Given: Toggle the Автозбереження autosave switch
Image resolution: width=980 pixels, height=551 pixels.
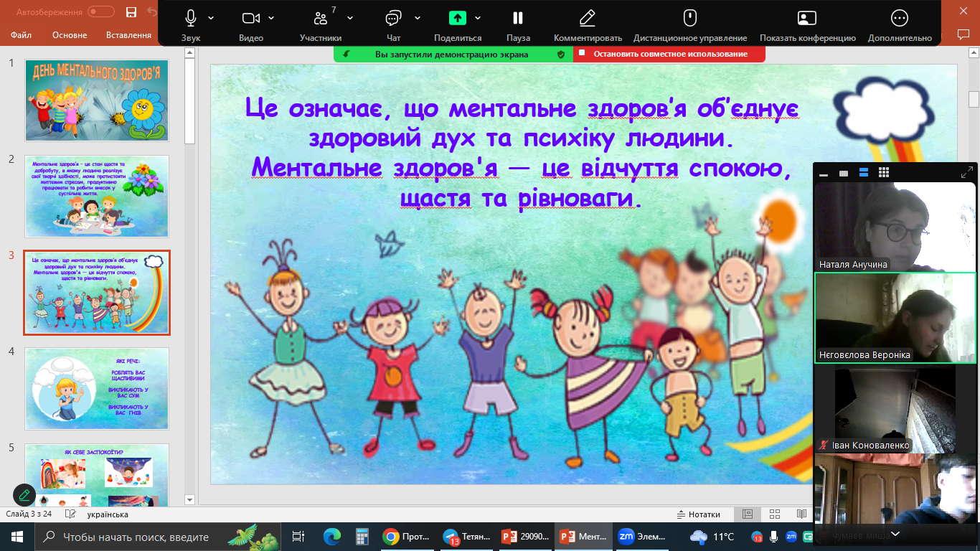Looking at the screenshot, I should point(101,11).
